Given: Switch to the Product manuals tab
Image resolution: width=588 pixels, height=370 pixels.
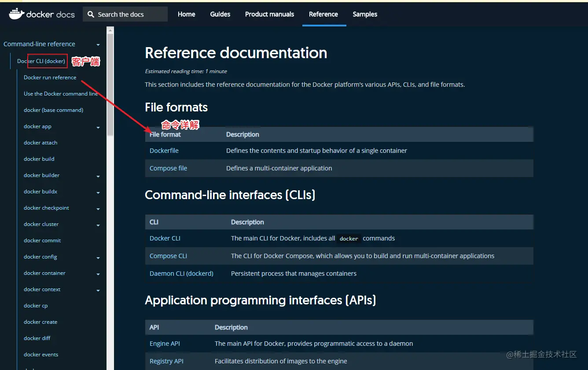Looking at the screenshot, I should (x=269, y=14).
